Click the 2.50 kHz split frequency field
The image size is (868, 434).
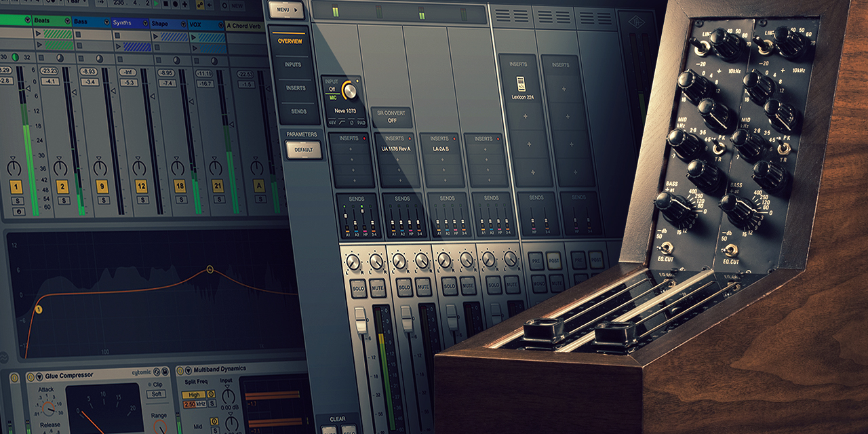[195, 404]
